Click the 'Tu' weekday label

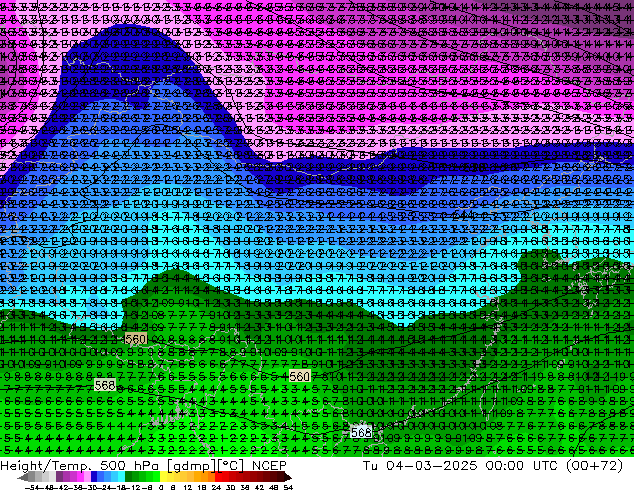[370, 466]
